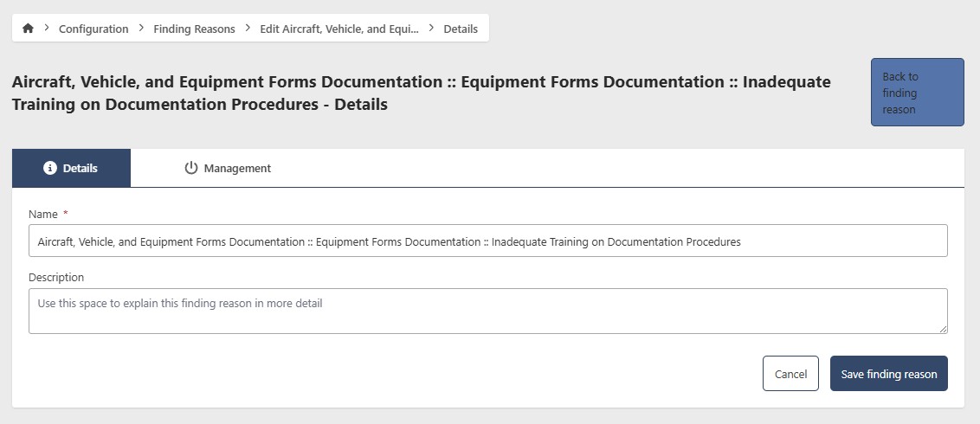Viewport: 980px width, 424px height.
Task: Open the Configuration breadcrumb link
Action: tap(93, 29)
